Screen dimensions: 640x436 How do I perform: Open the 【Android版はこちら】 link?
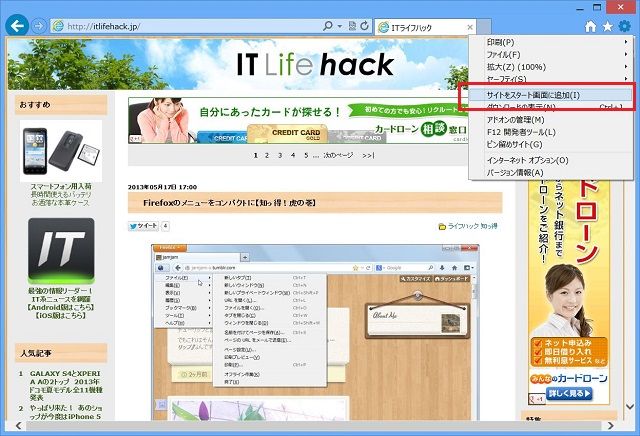61,307
